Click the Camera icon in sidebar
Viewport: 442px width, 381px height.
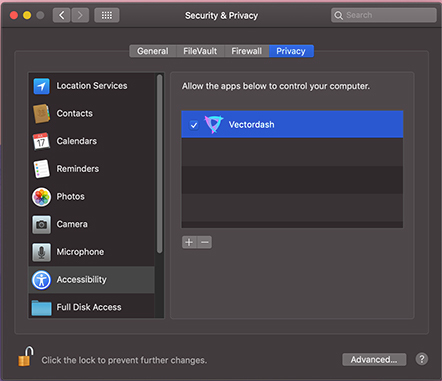[x=41, y=224]
